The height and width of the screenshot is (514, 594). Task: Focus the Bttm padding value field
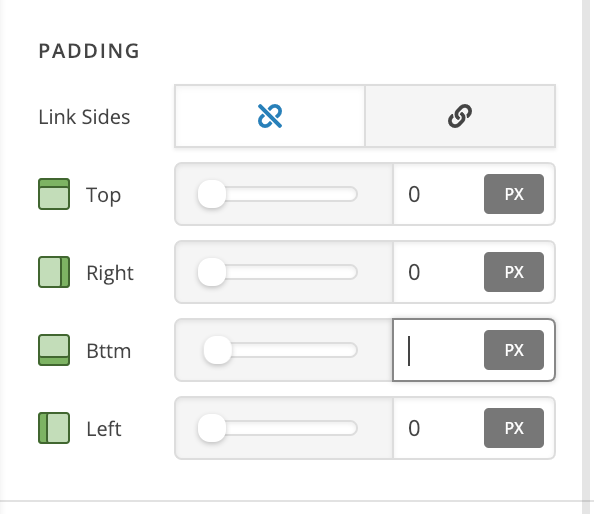pyautogui.click(x=438, y=350)
